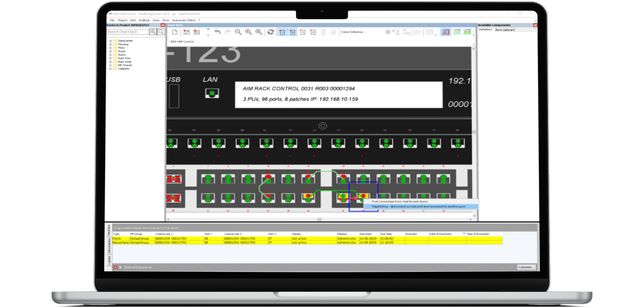Image resolution: width=644 pixels, height=308 pixels.
Task: Click the Priority column header
Action: [314, 234]
